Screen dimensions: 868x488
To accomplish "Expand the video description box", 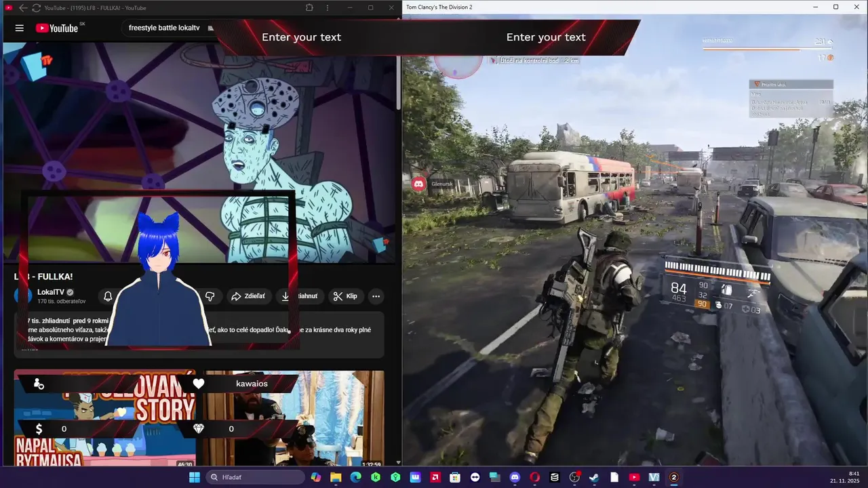I will pyautogui.click(x=199, y=334).
